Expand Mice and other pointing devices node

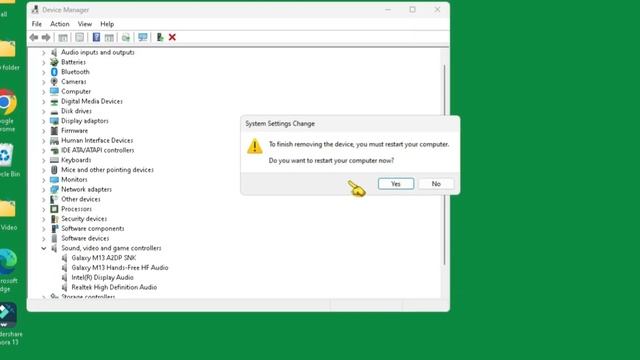pos(44,170)
